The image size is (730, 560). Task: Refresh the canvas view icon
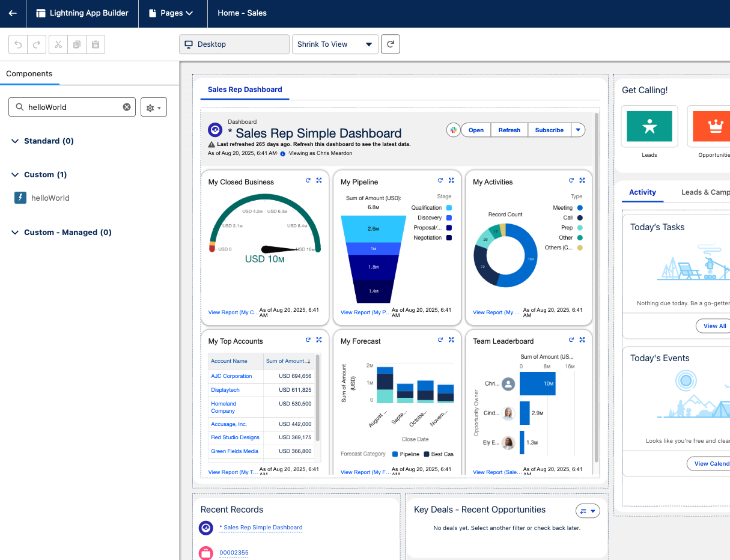click(391, 44)
